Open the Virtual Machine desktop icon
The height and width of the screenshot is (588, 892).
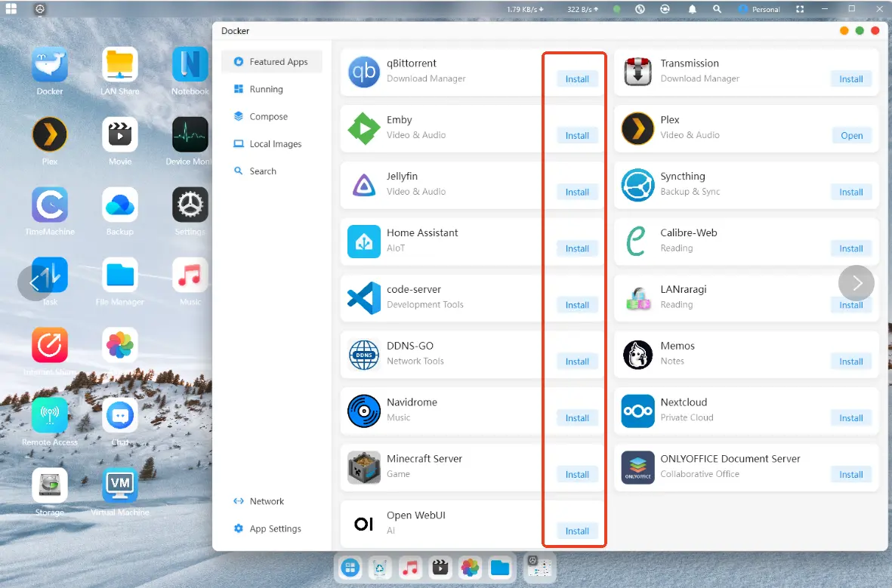[x=120, y=485]
